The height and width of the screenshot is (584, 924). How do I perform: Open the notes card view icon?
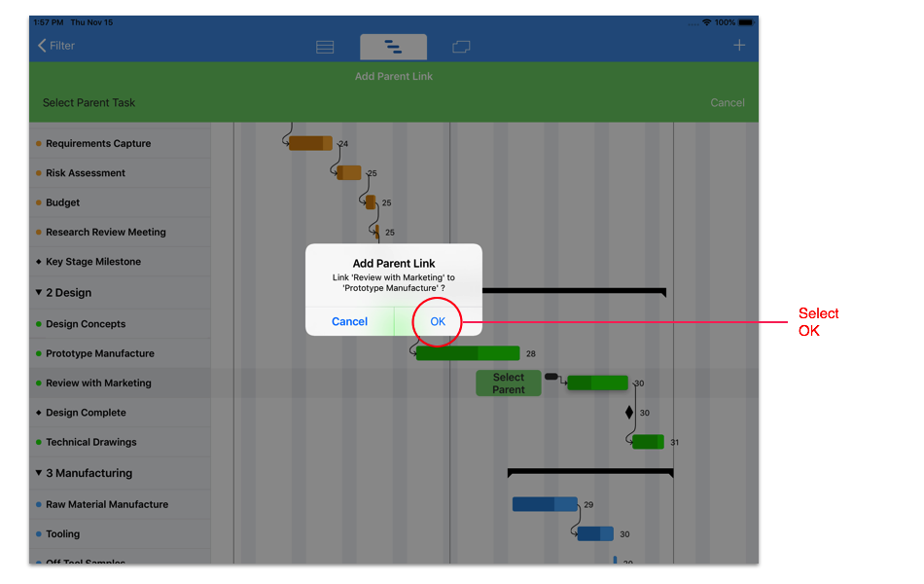pyautogui.click(x=461, y=47)
